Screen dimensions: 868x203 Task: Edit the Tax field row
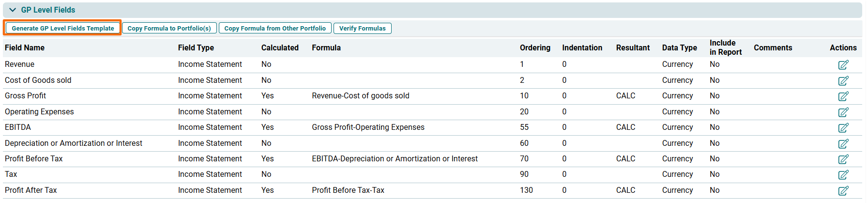(x=843, y=174)
